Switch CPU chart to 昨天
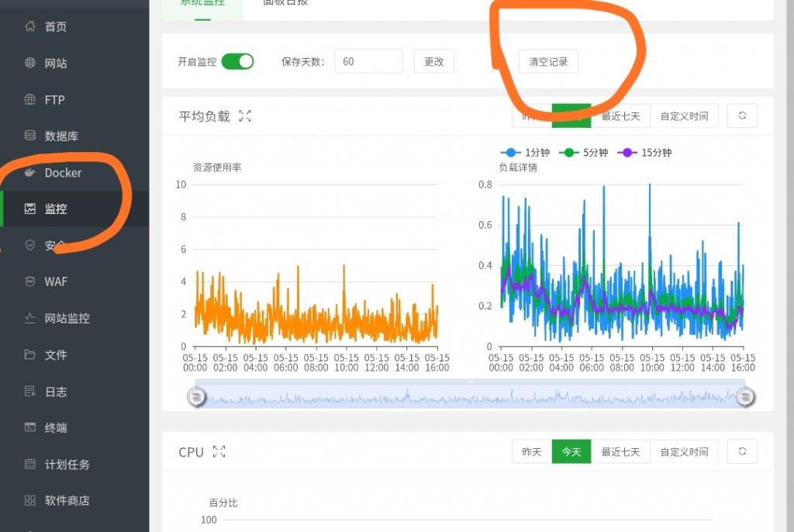The image size is (794, 532). 532,451
